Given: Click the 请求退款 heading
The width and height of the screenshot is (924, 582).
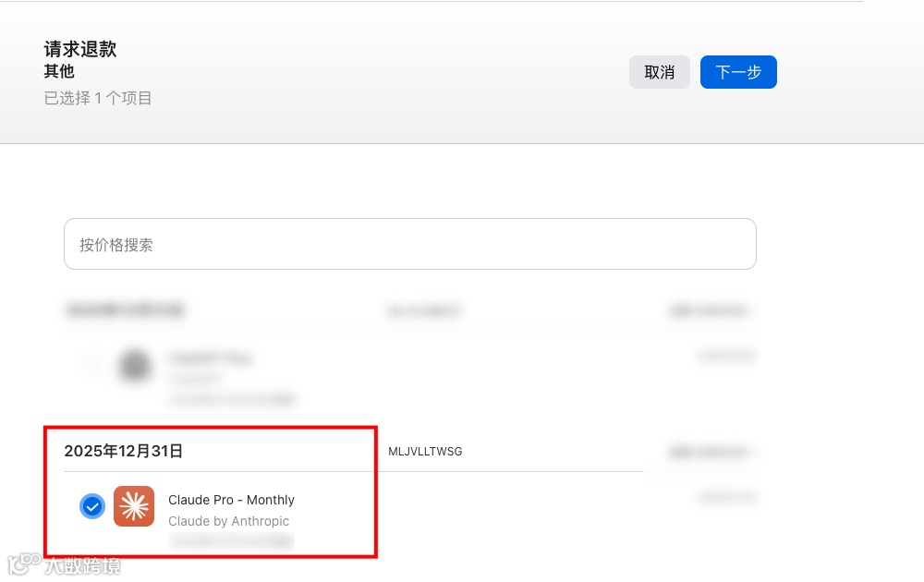Looking at the screenshot, I should pos(80,49).
